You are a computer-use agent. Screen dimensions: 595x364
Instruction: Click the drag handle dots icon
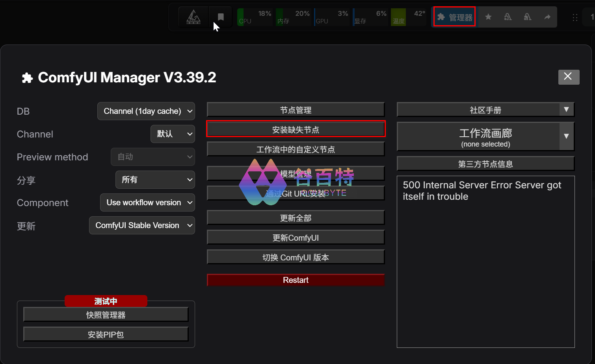pyautogui.click(x=575, y=17)
